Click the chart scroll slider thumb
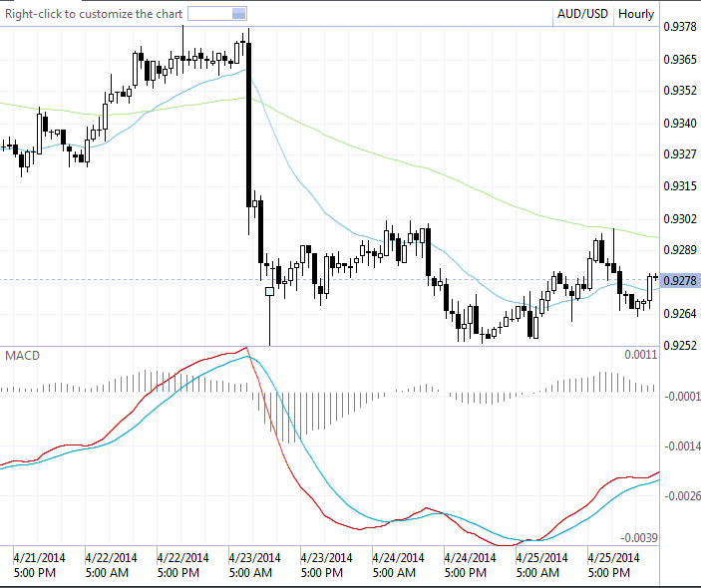701x588 pixels. [239, 14]
